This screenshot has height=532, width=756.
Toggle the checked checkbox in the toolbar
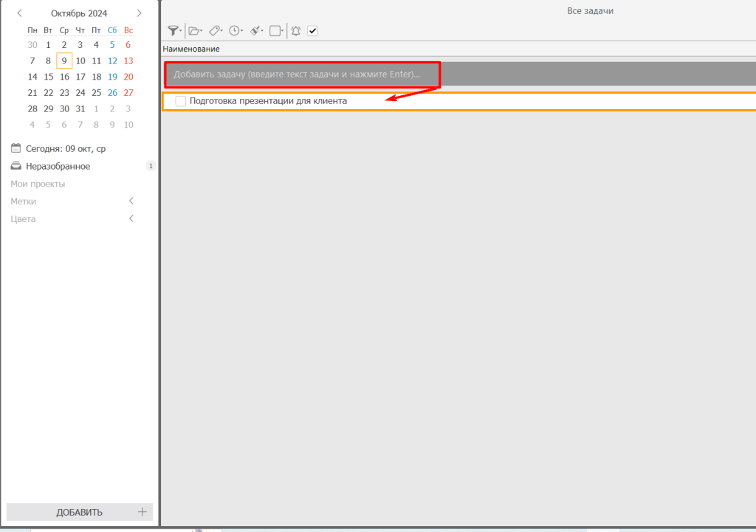pos(312,31)
